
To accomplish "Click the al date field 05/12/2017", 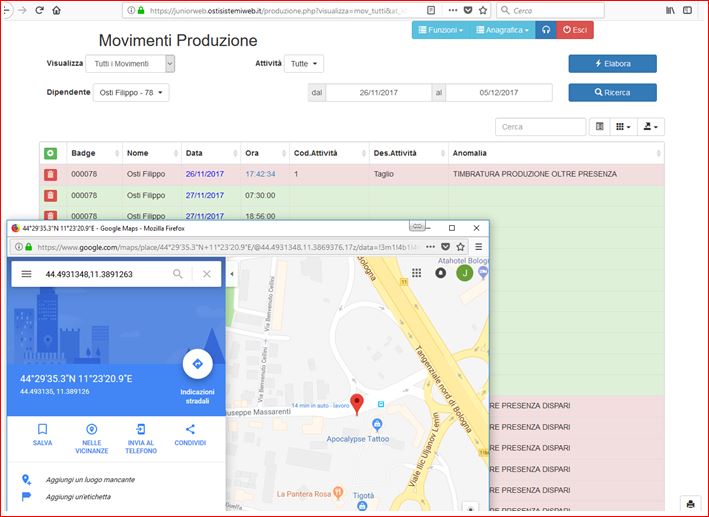I will pos(499,92).
